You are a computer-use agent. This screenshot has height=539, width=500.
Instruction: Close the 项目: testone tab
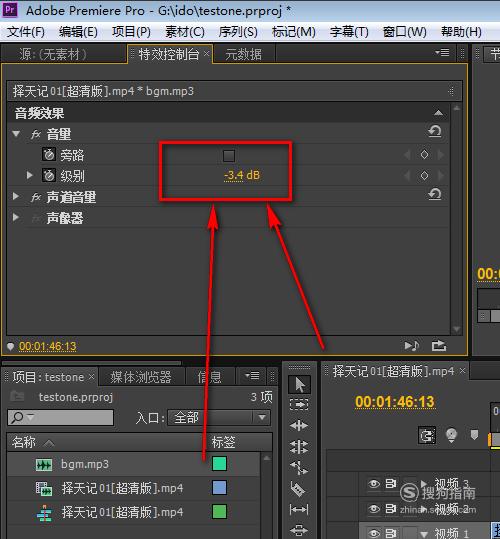point(91,377)
